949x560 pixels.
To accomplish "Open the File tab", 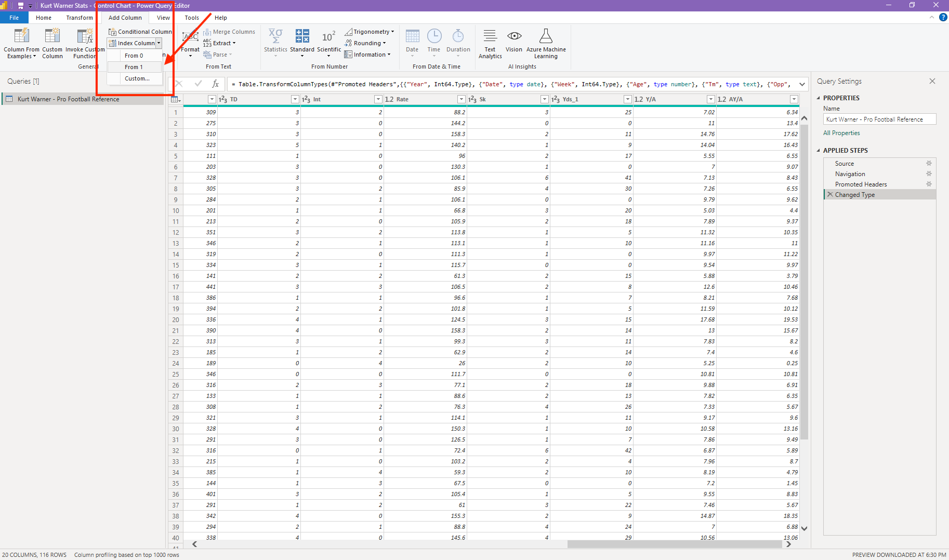I will (14, 18).
